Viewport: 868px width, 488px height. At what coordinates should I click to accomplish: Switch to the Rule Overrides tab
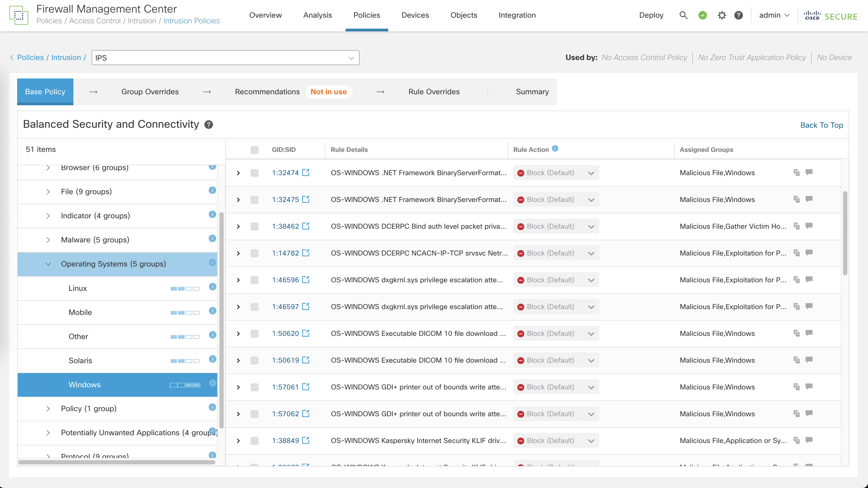tap(434, 92)
